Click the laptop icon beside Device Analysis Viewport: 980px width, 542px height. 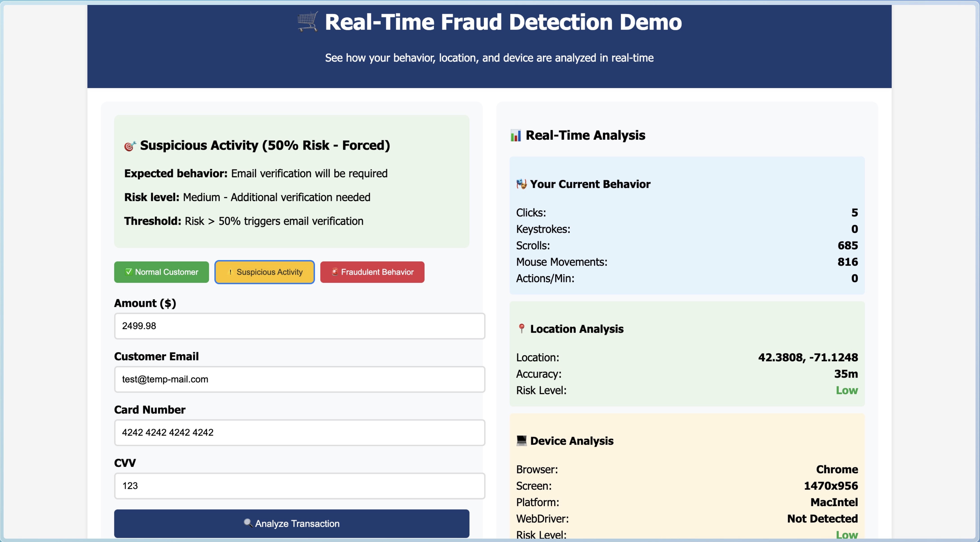pos(521,441)
